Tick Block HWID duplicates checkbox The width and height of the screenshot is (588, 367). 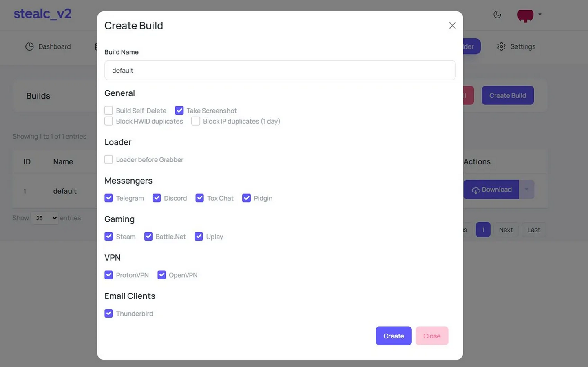tap(108, 121)
